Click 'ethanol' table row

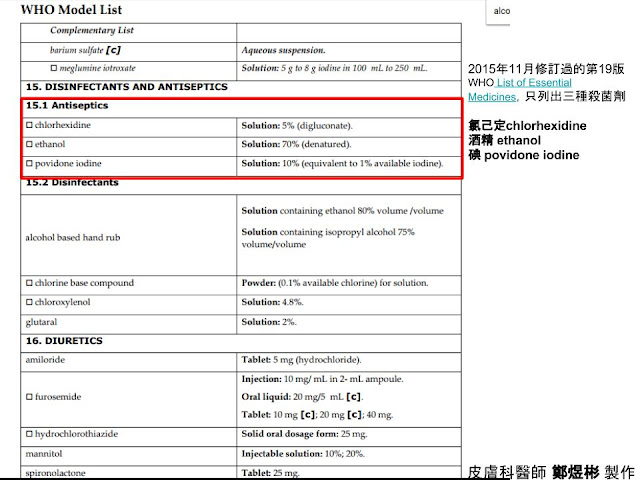241,147
